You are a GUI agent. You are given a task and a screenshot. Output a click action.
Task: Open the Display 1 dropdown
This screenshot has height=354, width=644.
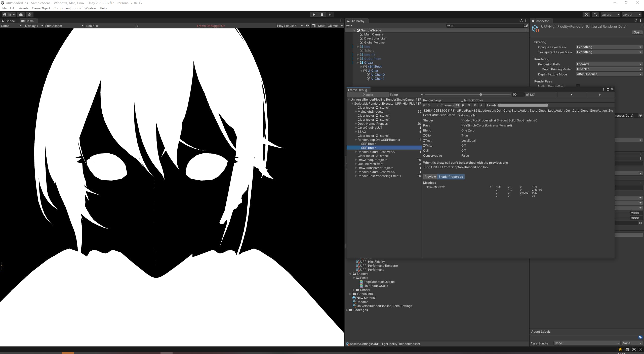pyautogui.click(x=34, y=26)
